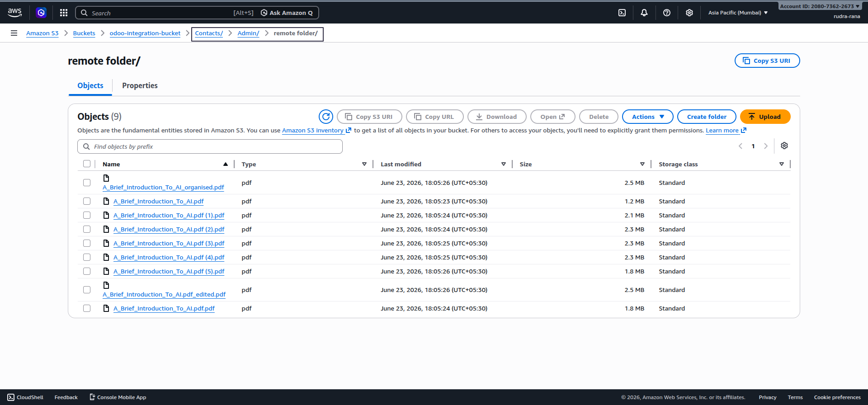Open the notifications bell
The width and height of the screenshot is (868, 405).
[644, 13]
